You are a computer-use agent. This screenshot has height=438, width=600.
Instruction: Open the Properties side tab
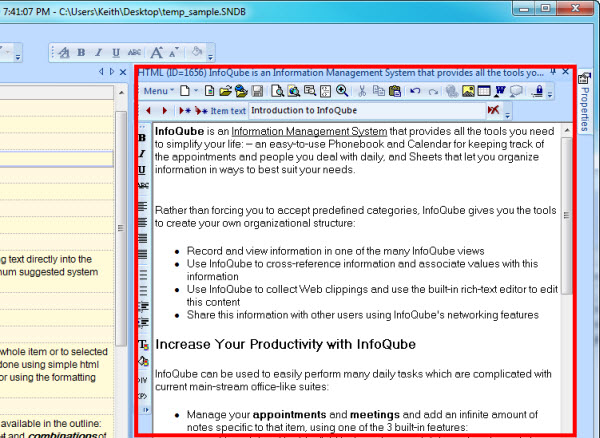[x=585, y=103]
